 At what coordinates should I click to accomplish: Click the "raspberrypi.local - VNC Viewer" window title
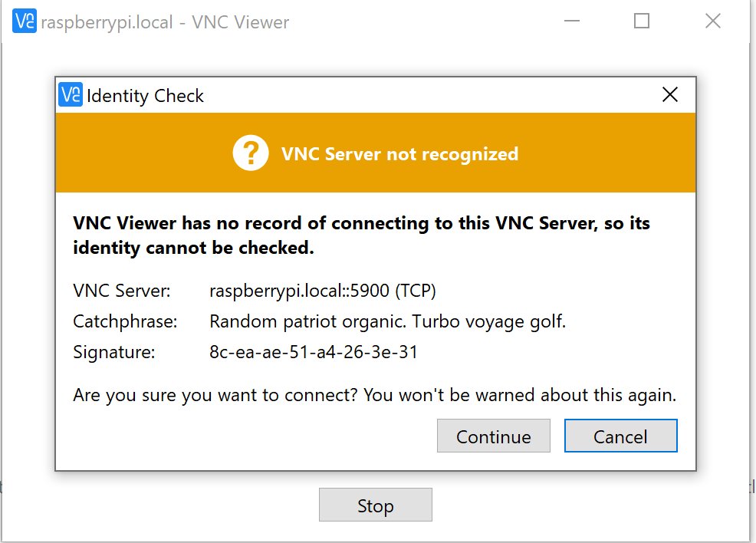coord(165,22)
